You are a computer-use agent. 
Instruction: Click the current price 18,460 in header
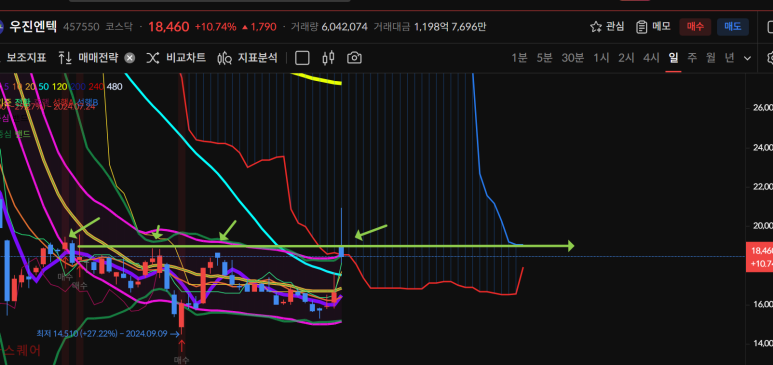pos(169,27)
